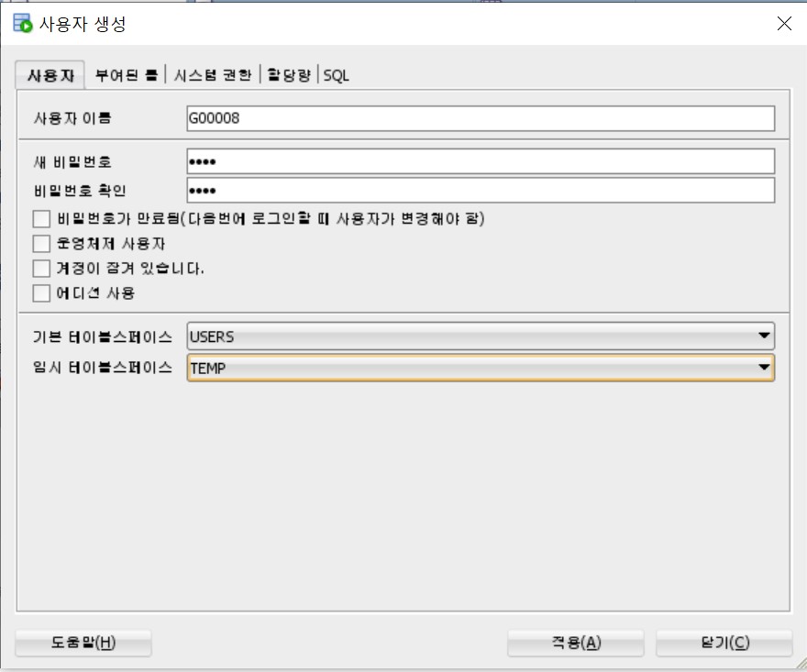Click the 사용자 생성 dialog title icon
This screenshot has width=807, height=672.
coord(22,24)
